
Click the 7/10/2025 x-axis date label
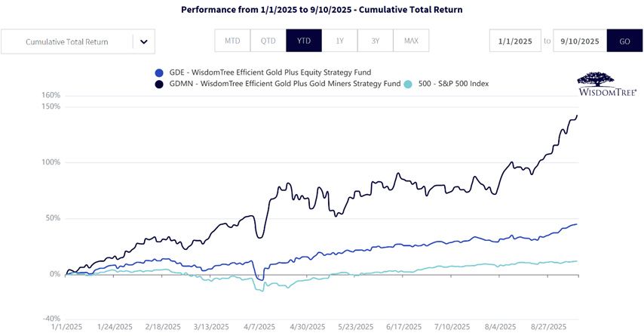pos(452,327)
